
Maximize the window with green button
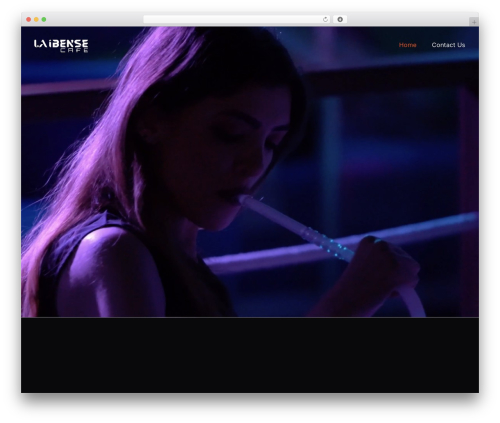tap(44, 20)
